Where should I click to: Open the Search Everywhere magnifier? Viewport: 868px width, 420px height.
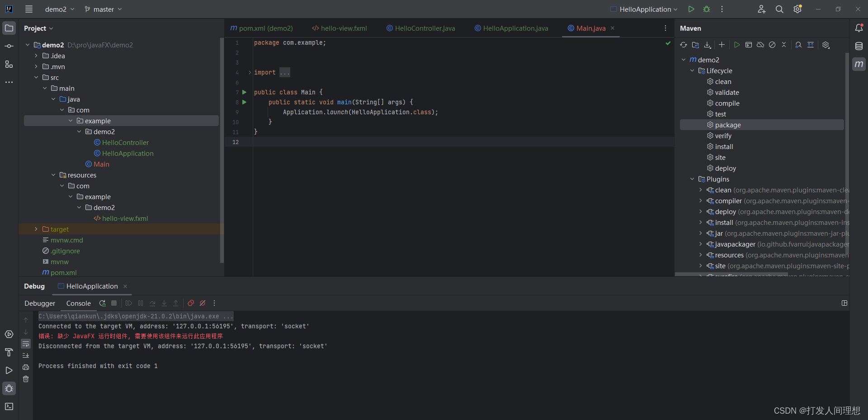click(779, 9)
